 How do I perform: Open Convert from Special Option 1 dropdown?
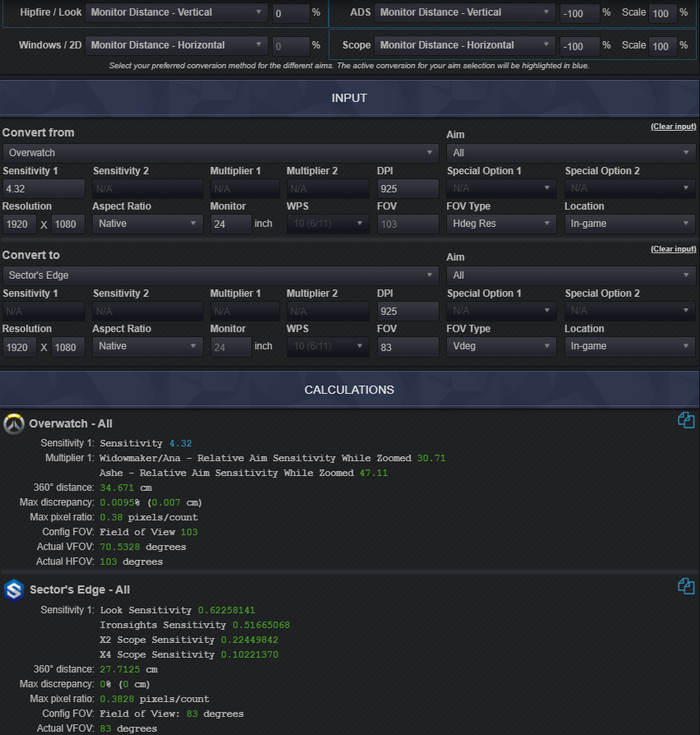pyautogui.click(x=501, y=188)
